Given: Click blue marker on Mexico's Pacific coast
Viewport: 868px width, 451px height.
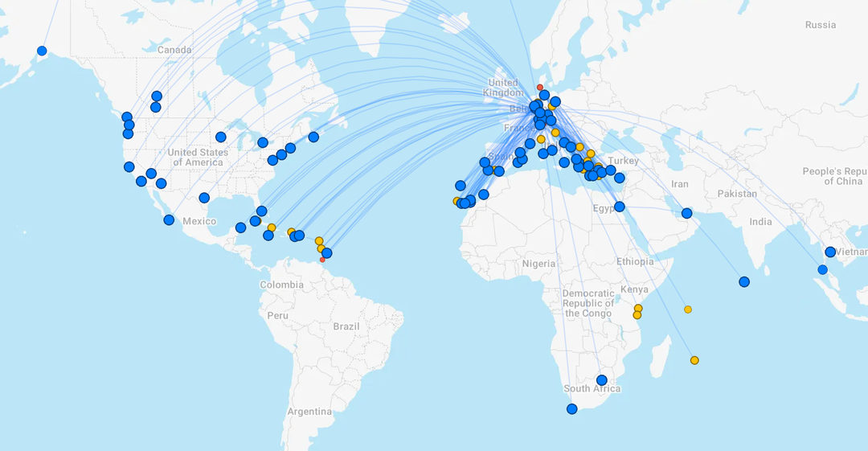Looking at the screenshot, I should (169, 220).
